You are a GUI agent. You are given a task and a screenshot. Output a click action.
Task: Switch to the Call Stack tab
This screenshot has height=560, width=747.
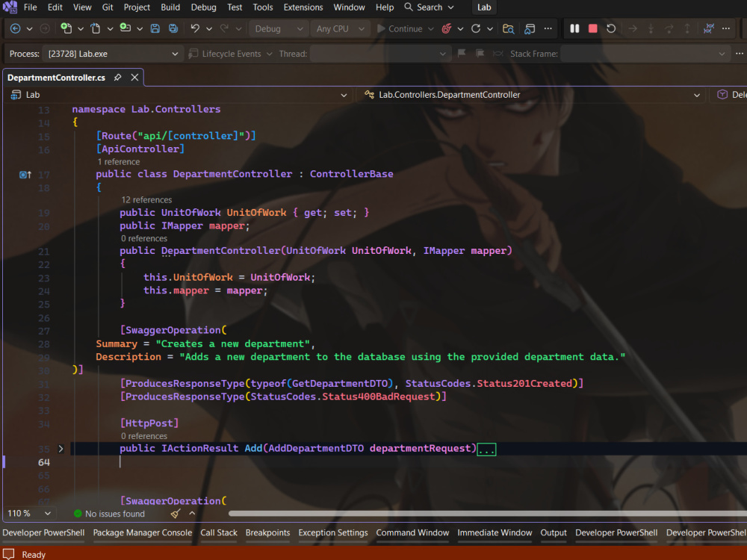coord(219,533)
